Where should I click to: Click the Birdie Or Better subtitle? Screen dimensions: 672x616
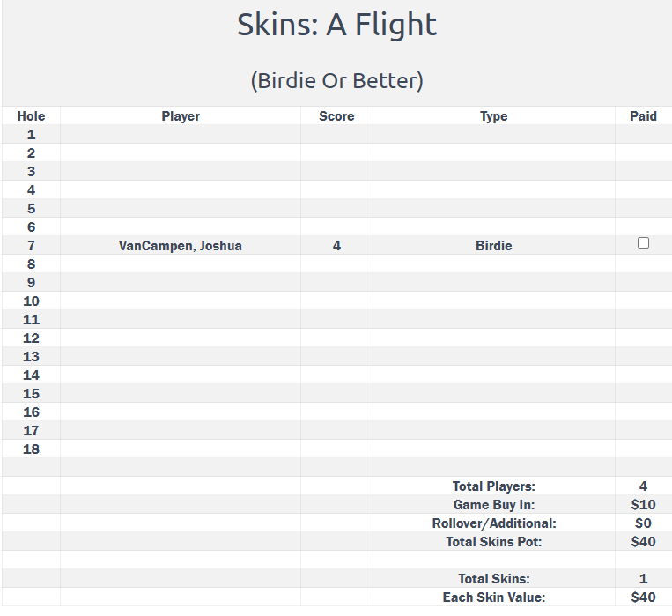[336, 80]
